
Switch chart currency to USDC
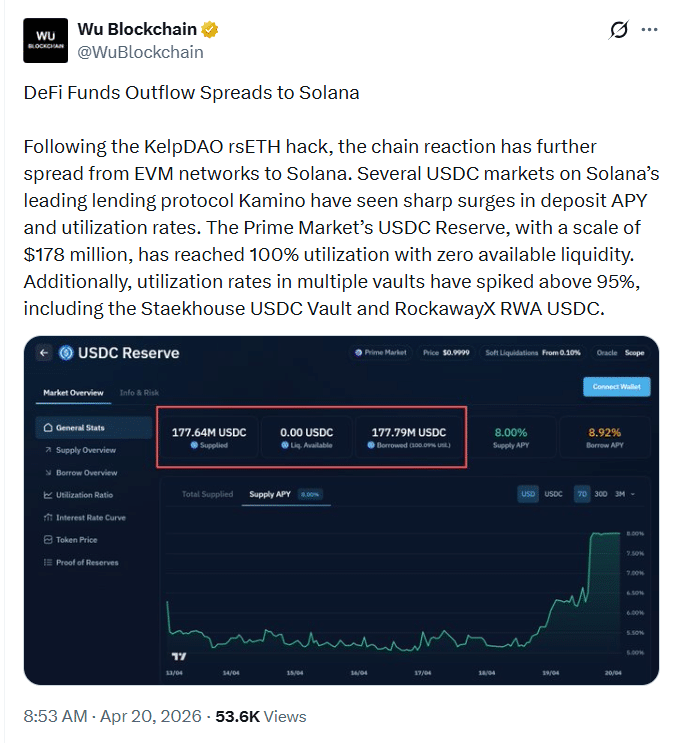[x=553, y=494]
